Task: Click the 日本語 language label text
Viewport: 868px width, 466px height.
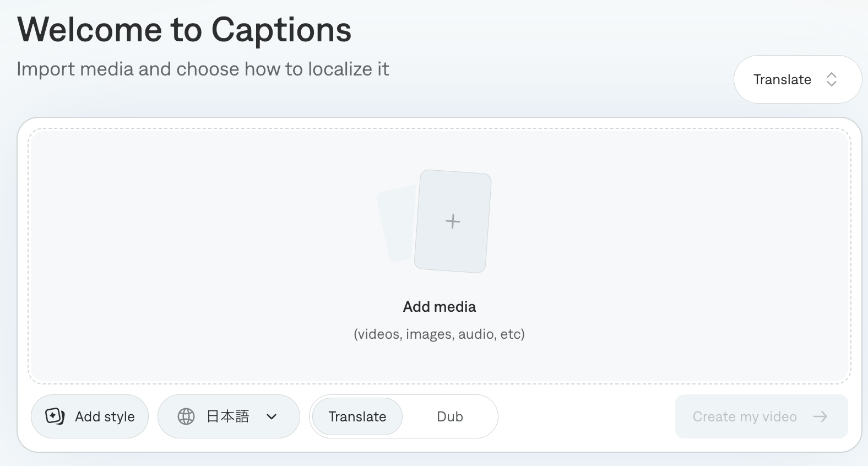Action: click(x=228, y=416)
